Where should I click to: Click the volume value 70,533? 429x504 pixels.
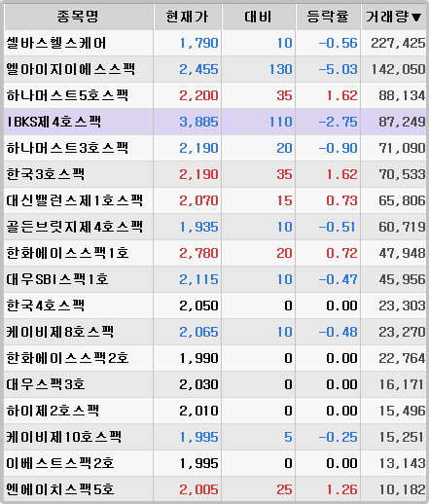(402, 174)
